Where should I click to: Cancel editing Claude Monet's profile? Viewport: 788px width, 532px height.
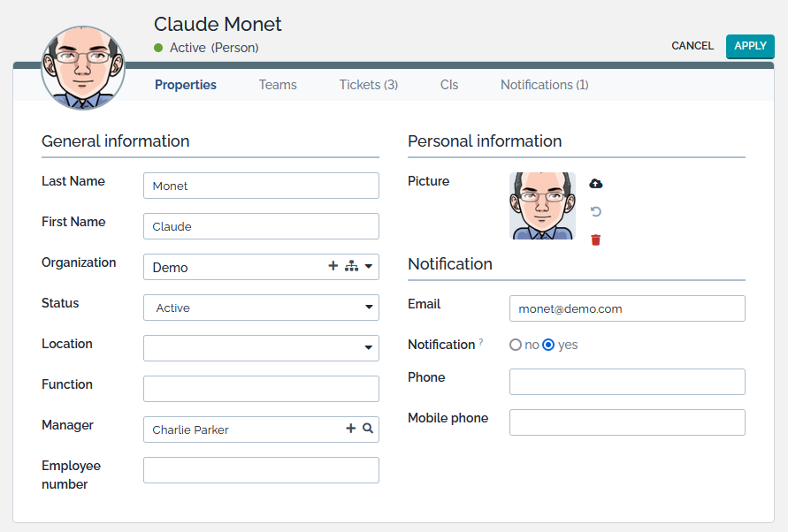click(x=692, y=46)
